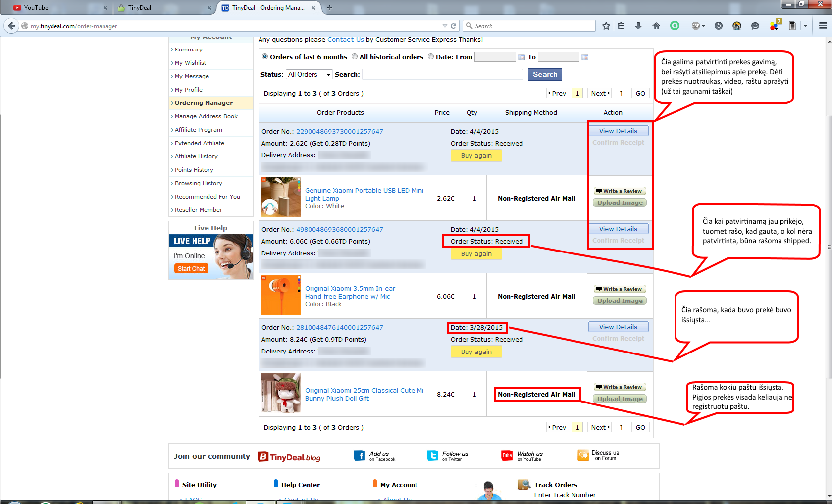Click the Twitter Follow us icon

(433, 455)
